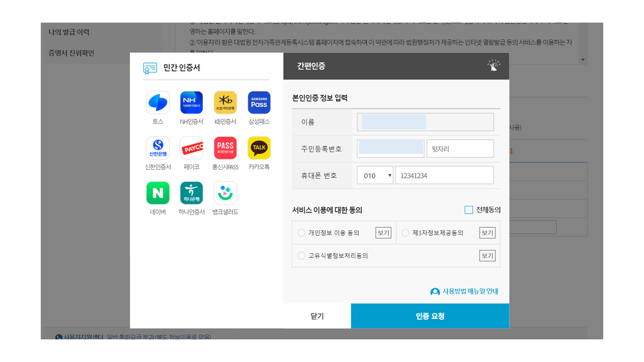Select the 삼성패스 authentication icon
Screen dimensions: 644x362
(259, 102)
